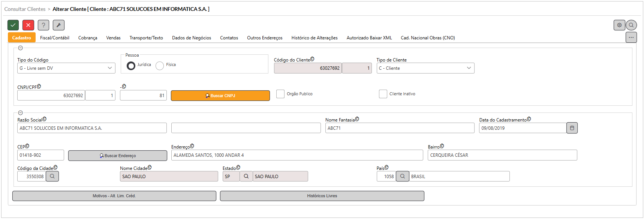This screenshot has height=219, width=644.
Task: Expand the Tipo de Cliente dropdown
Action: [425, 68]
